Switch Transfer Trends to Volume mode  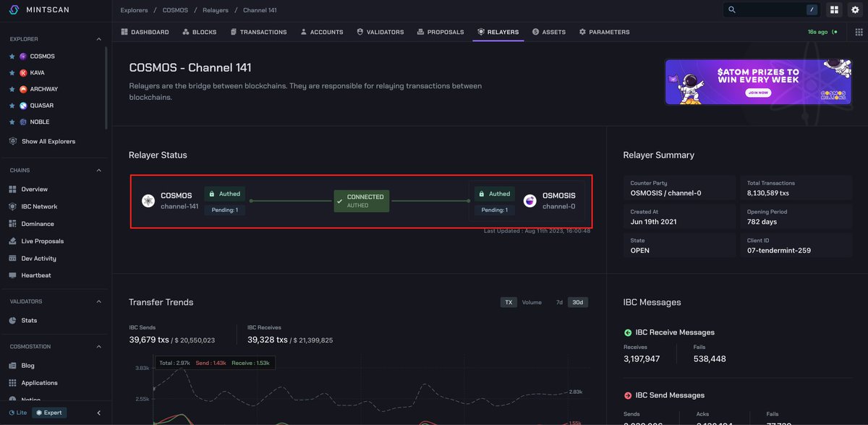(532, 302)
